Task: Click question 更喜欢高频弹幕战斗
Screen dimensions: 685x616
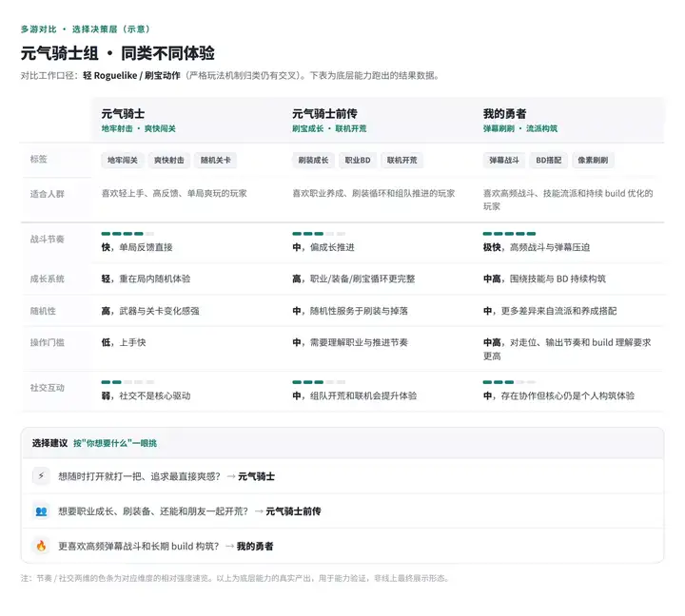Action: pos(139,547)
